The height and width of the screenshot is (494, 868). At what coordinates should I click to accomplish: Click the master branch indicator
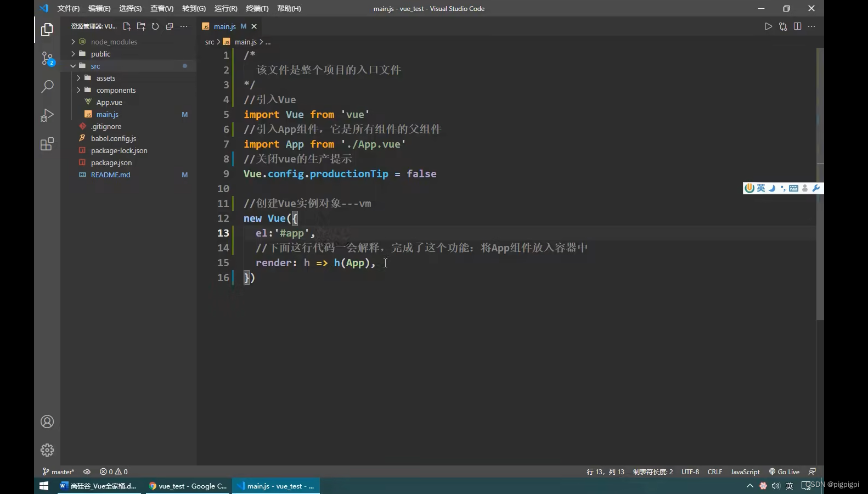point(58,472)
